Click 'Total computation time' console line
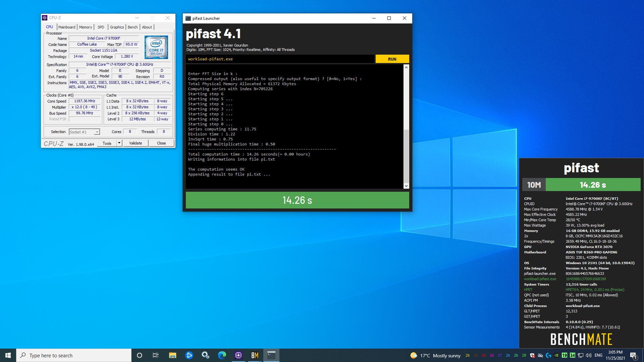 249,154
